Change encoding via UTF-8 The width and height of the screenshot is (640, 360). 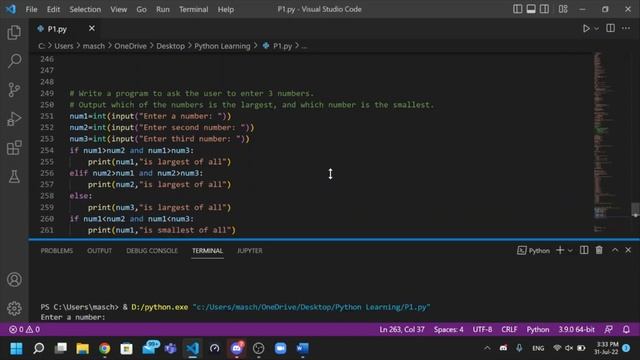pyautogui.click(x=482, y=329)
